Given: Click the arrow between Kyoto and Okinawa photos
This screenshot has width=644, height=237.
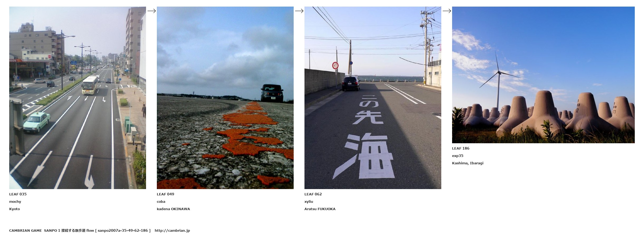Looking at the screenshot, I should 152,11.
